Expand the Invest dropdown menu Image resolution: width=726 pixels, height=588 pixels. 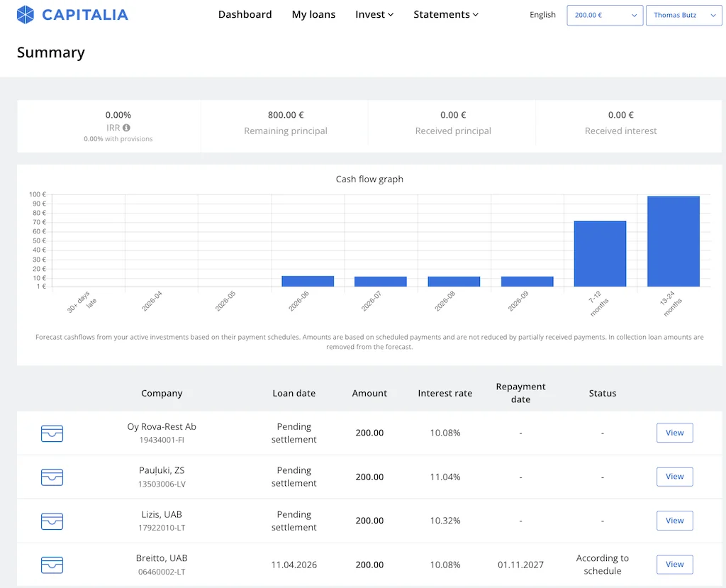(x=374, y=14)
